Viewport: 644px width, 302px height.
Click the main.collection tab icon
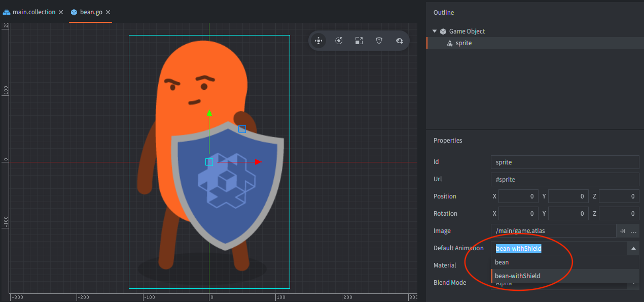[6, 11]
